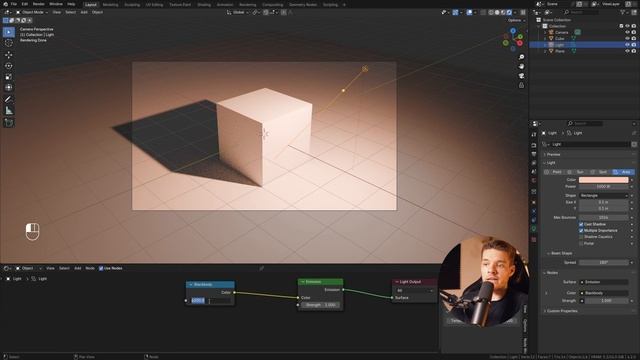Switch to wireframe viewport shading mode
The width and height of the screenshot is (640, 360).
tap(491, 12)
